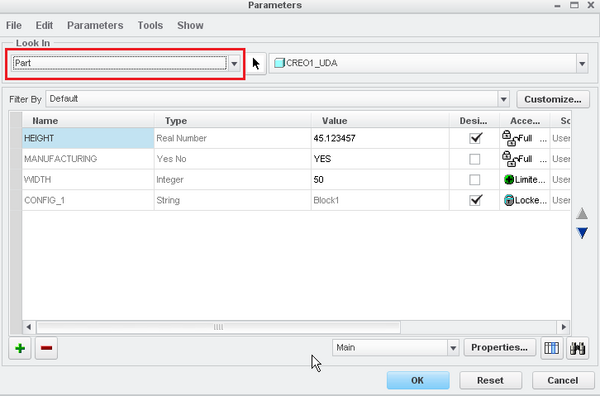The width and height of the screenshot is (600, 396).
Task: Open the table columns setup icon
Action: [551, 348]
